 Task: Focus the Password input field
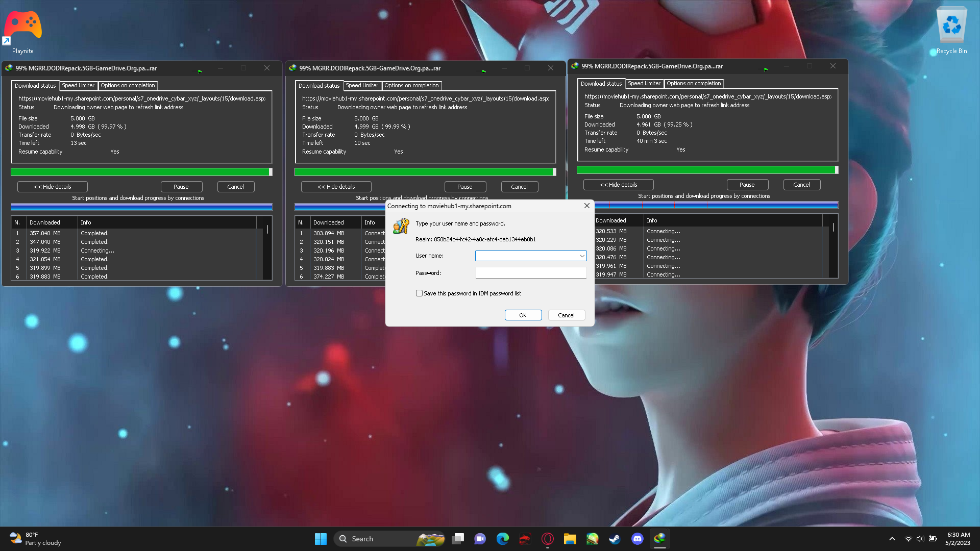(531, 273)
